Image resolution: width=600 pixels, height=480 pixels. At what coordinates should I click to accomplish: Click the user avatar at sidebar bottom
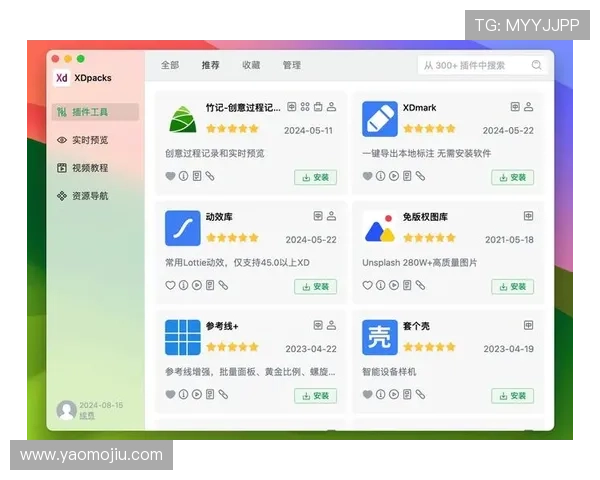66,410
